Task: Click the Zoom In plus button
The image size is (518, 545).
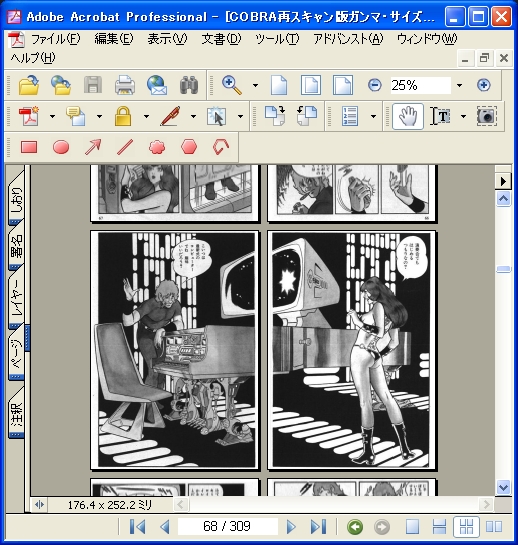Action: coord(484,85)
